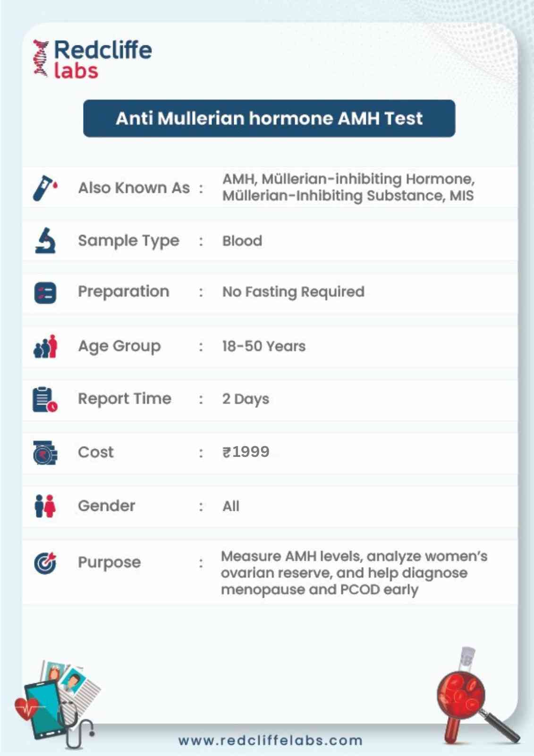This screenshot has height=756, width=534.
Task: Click the checklist icon next to Preparation
Action: point(45,292)
